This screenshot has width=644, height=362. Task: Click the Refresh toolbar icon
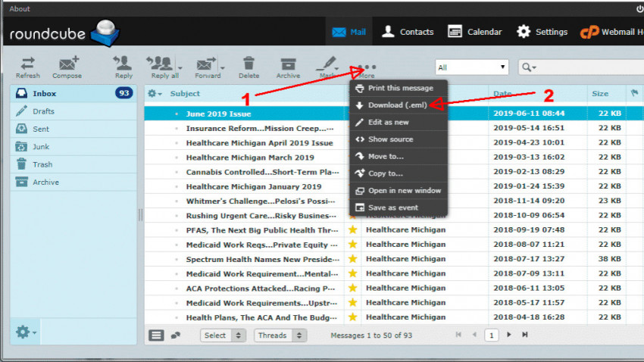click(27, 67)
